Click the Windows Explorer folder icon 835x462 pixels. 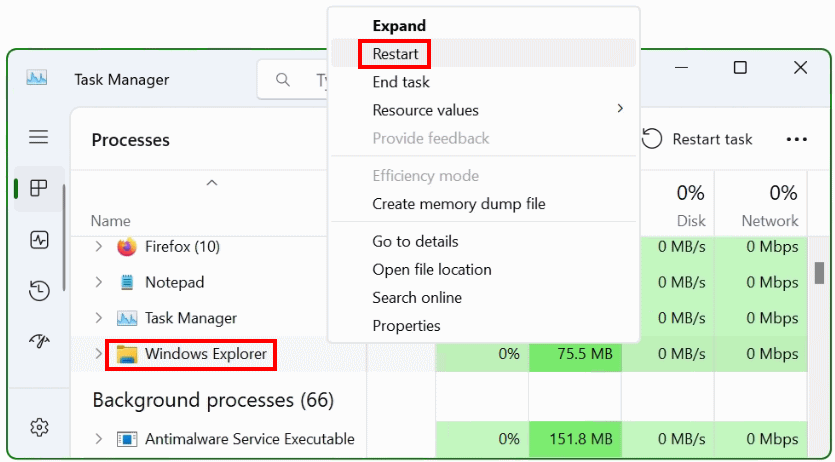click(x=127, y=353)
